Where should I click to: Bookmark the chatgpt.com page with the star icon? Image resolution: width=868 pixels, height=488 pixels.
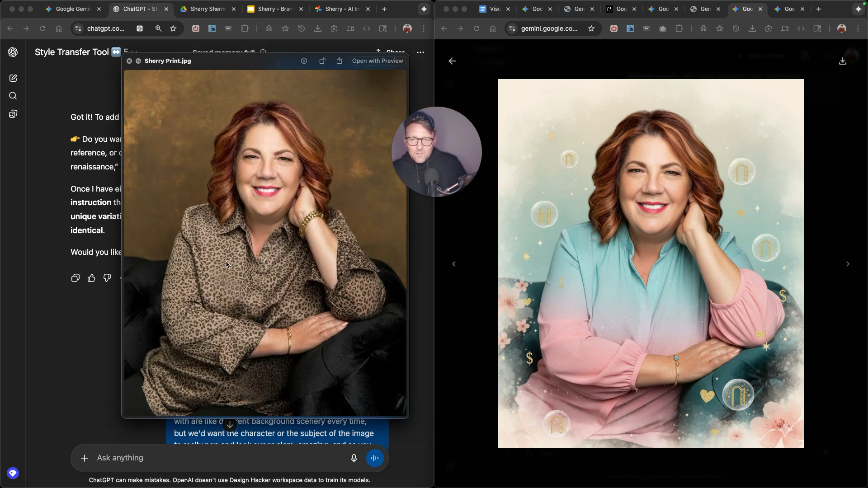click(173, 28)
